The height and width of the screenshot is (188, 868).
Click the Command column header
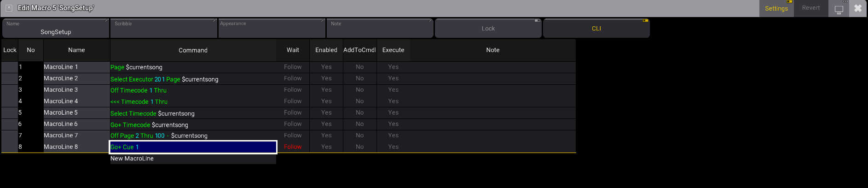193,50
